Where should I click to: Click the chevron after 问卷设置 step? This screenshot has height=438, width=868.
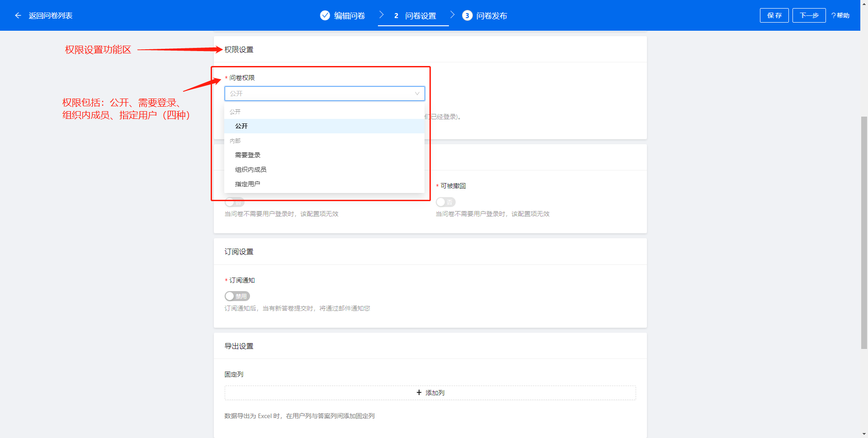click(452, 15)
